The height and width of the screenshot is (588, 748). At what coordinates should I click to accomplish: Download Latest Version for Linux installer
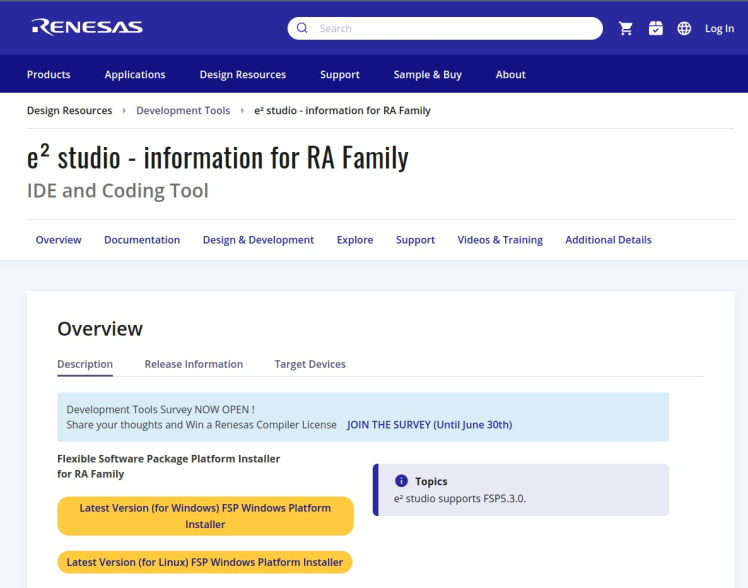[205, 562]
